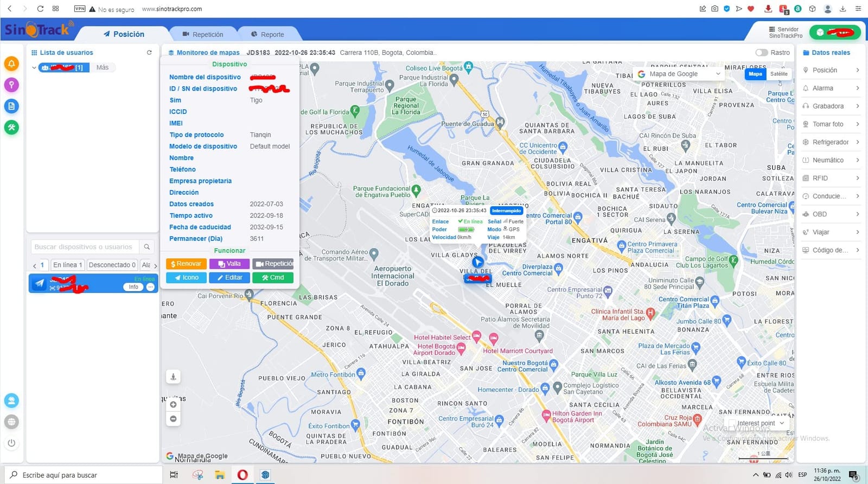
Task: Select the Desconectado 0 tab
Action: tap(112, 265)
